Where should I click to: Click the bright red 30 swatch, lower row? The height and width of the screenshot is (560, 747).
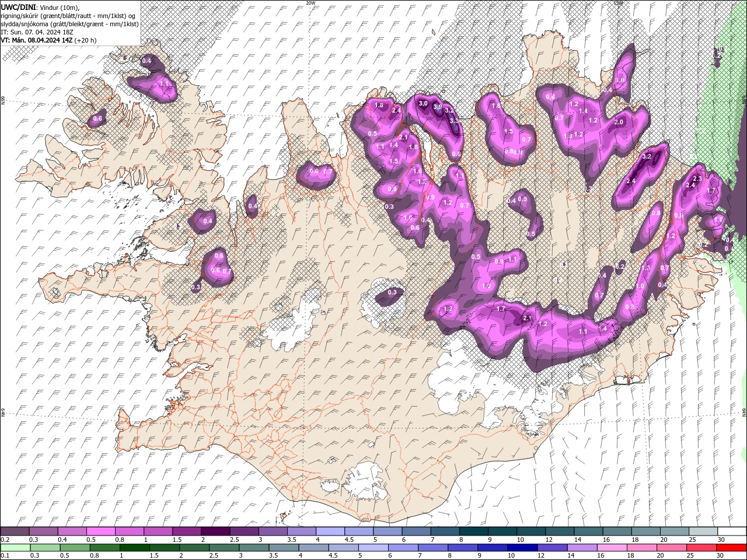(732, 547)
